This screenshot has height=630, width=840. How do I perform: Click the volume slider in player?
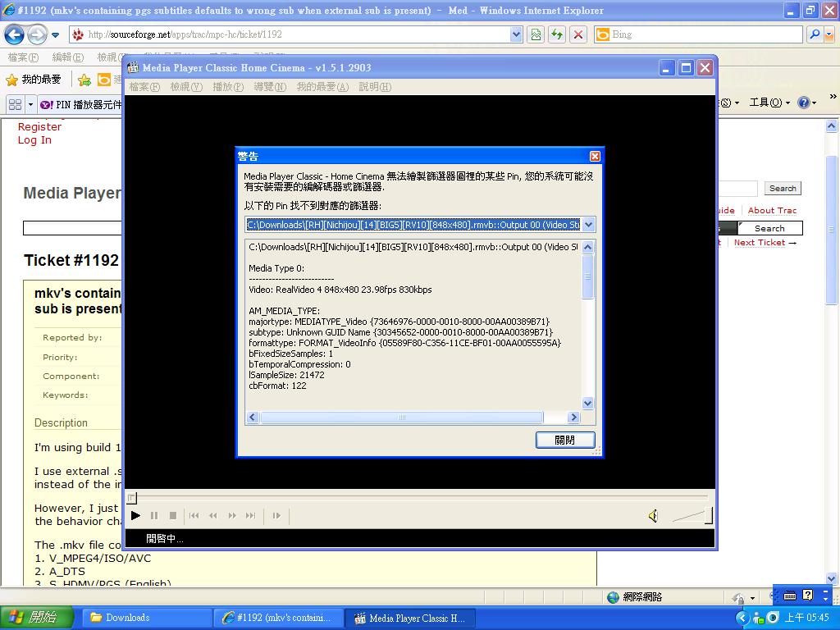click(x=692, y=516)
